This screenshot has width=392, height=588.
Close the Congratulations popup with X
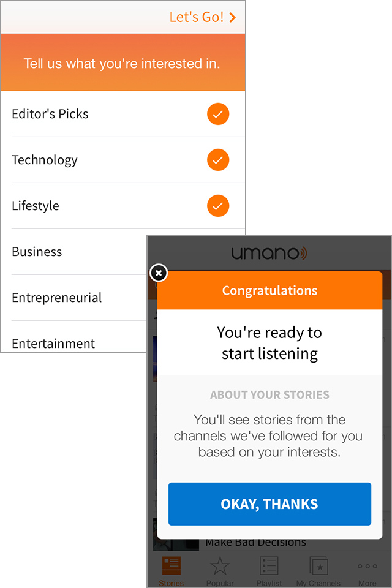click(x=159, y=273)
